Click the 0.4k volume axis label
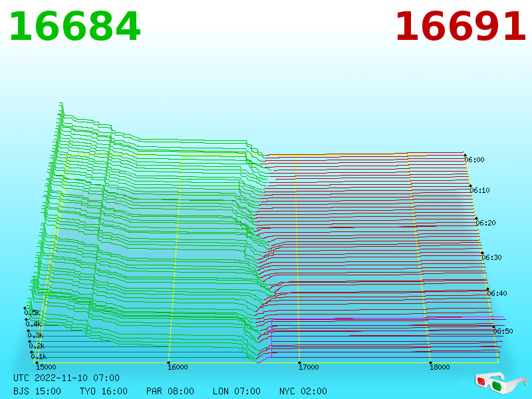The image size is (532, 399). pos(34,324)
